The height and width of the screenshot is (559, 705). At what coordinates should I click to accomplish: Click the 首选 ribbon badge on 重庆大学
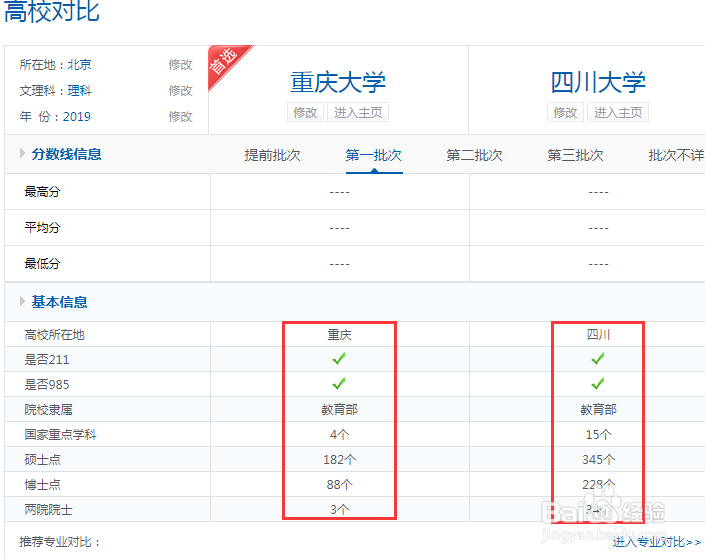click(x=225, y=63)
